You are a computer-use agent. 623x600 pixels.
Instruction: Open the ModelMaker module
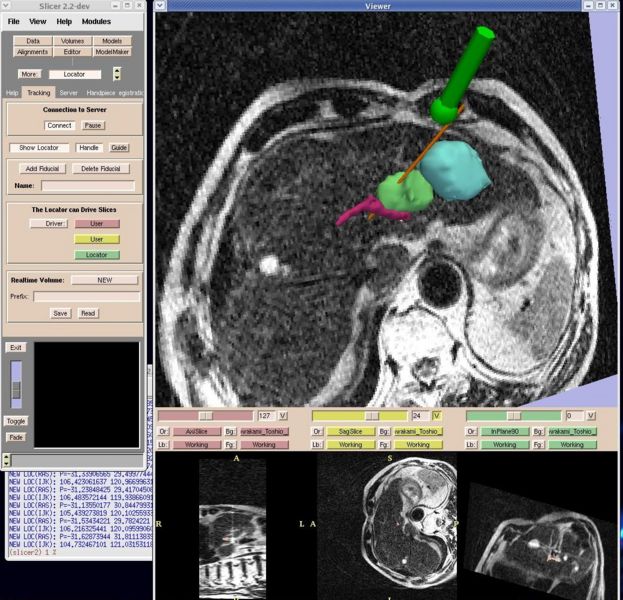coord(111,50)
